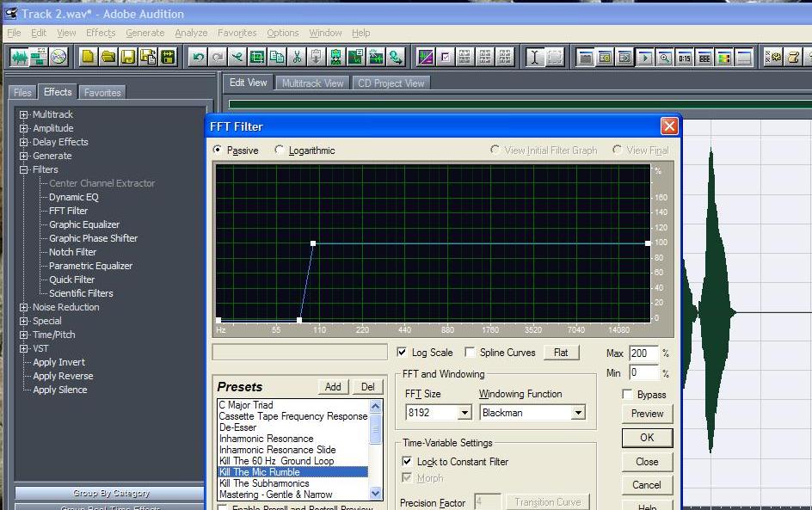Create a new file with the blank page icon
812x510 pixels.
coord(88,57)
